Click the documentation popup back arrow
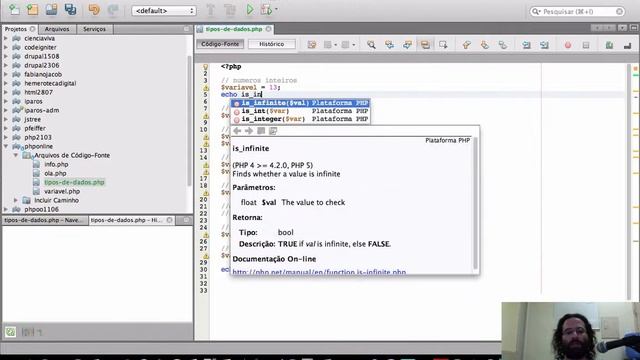640x360 pixels. [x=237, y=131]
